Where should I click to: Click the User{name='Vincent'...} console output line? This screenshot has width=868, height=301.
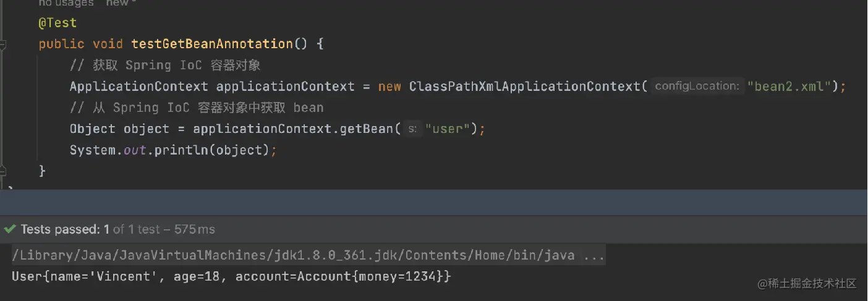231,276
